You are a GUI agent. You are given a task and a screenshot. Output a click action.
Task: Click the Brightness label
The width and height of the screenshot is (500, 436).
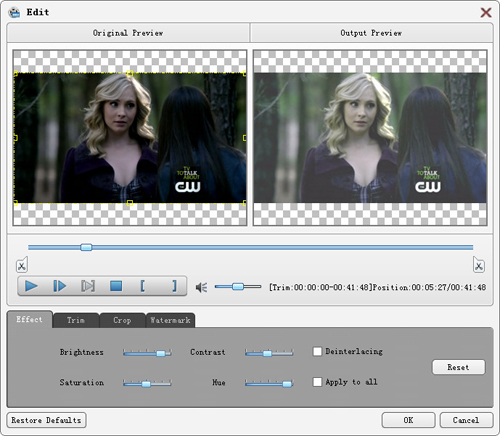[82, 352]
